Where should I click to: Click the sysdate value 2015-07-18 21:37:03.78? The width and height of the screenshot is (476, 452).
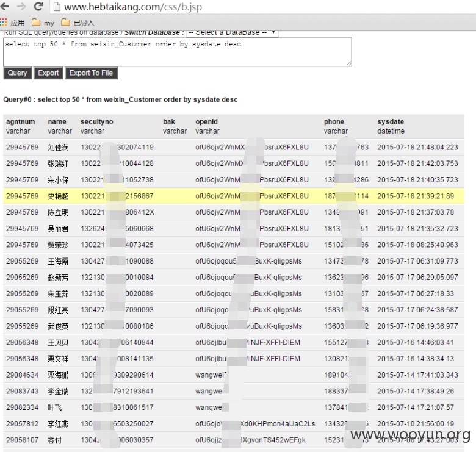click(x=416, y=212)
